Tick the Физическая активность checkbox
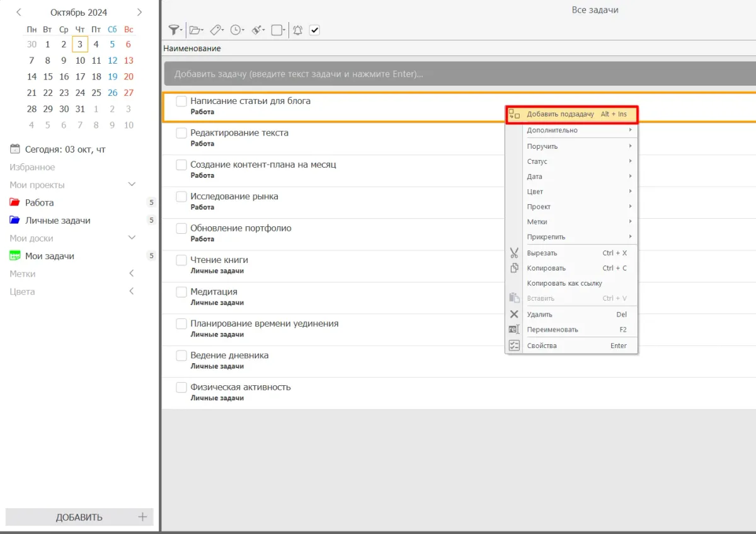This screenshot has width=756, height=534. [181, 387]
